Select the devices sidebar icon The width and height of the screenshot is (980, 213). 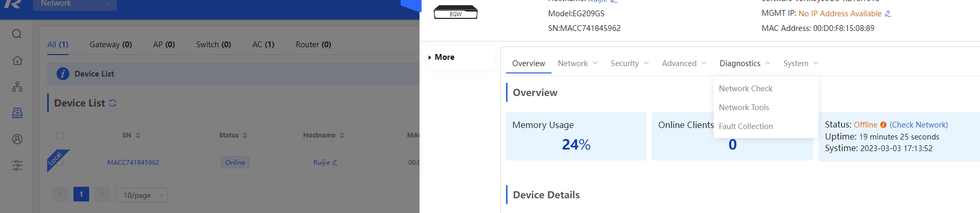[x=17, y=113]
